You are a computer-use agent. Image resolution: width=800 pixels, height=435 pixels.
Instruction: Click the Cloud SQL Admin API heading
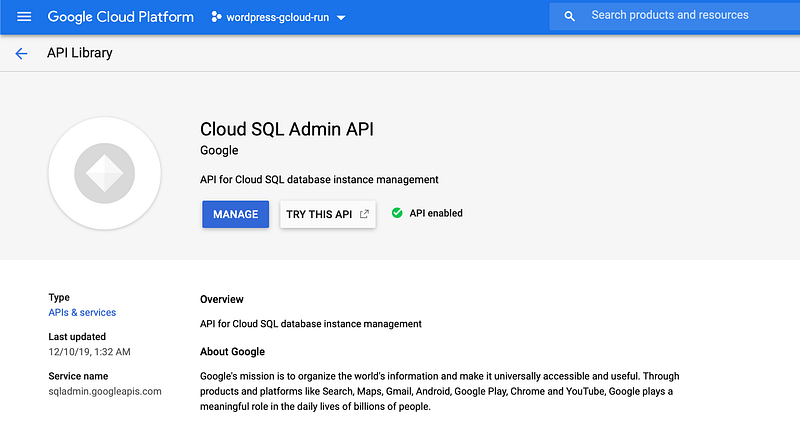(287, 129)
